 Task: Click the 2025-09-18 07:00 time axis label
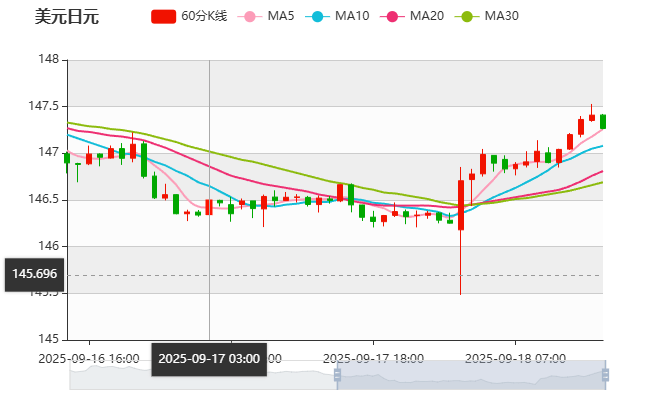pyautogui.click(x=517, y=358)
